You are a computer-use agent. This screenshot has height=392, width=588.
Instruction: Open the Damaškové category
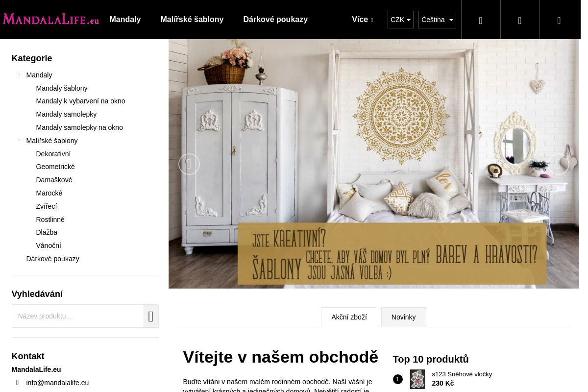[x=54, y=180]
